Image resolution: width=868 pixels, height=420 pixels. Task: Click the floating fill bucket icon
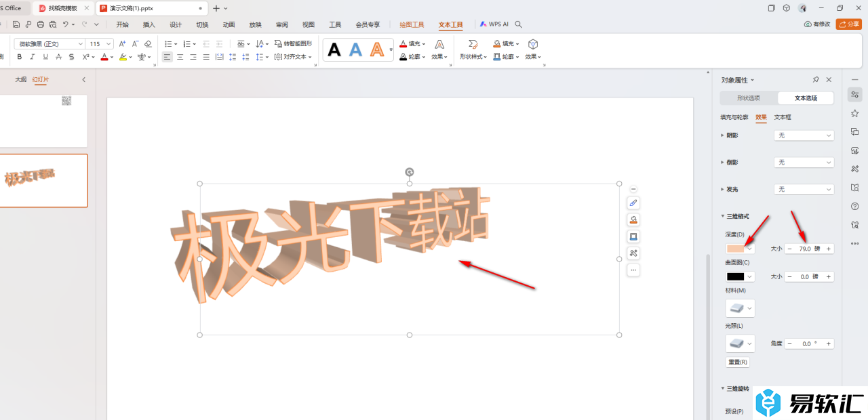(x=633, y=219)
